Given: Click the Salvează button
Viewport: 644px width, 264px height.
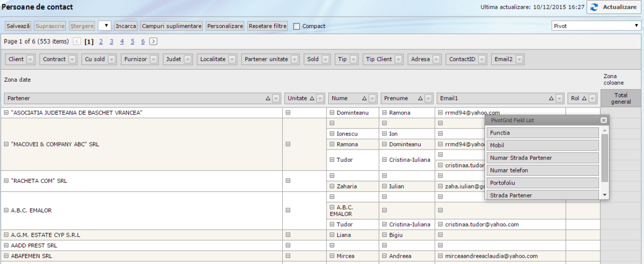Looking at the screenshot, I should [x=18, y=26].
